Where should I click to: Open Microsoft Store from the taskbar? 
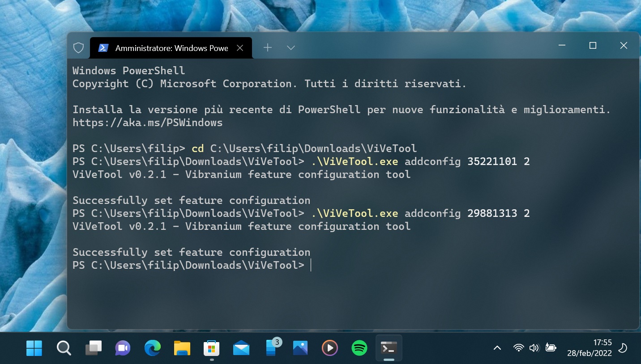point(212,348)
